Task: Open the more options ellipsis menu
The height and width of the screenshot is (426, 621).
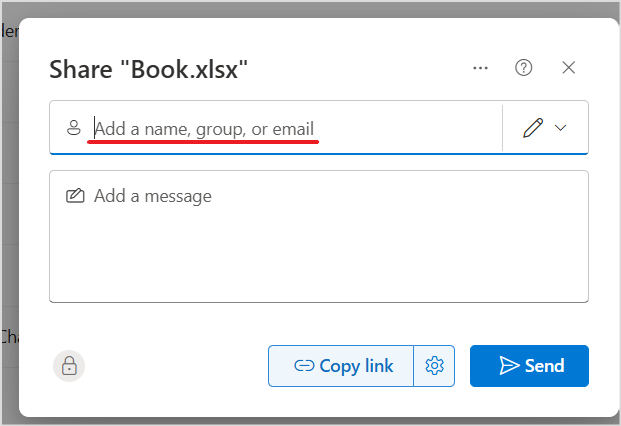Action: coord(481,68)
